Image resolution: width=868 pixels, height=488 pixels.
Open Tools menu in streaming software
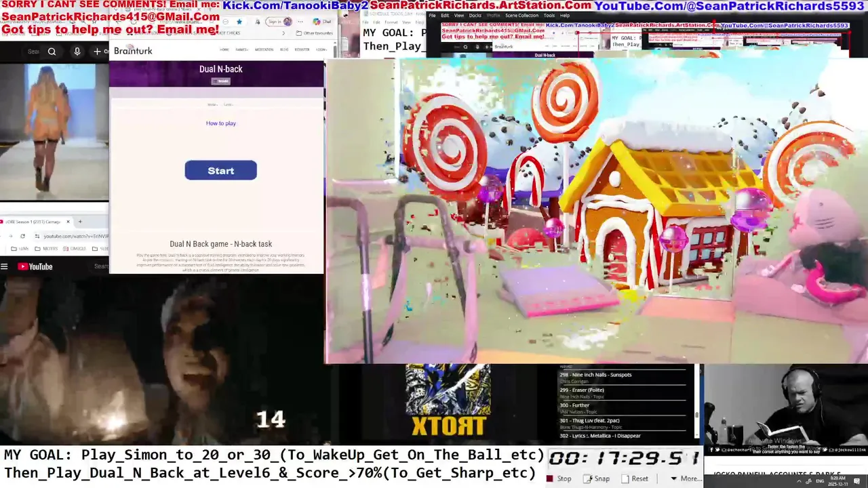click(549, 16)
